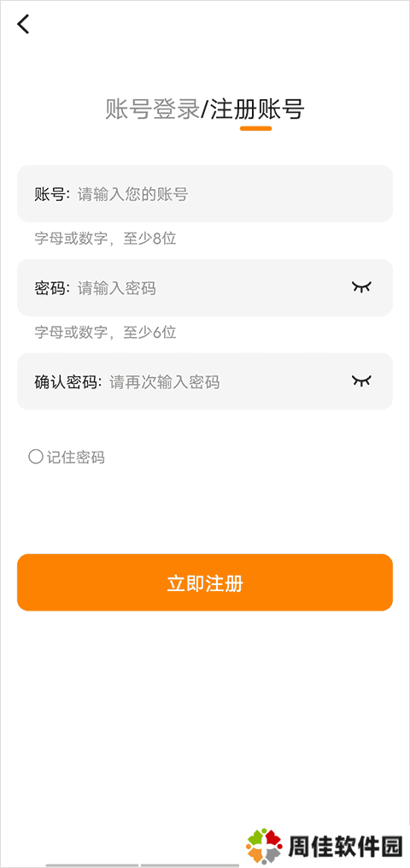Screen dimensions: 410x868
Task: Tap the 记住密码 label text
Action: click(x=76, y=458)
